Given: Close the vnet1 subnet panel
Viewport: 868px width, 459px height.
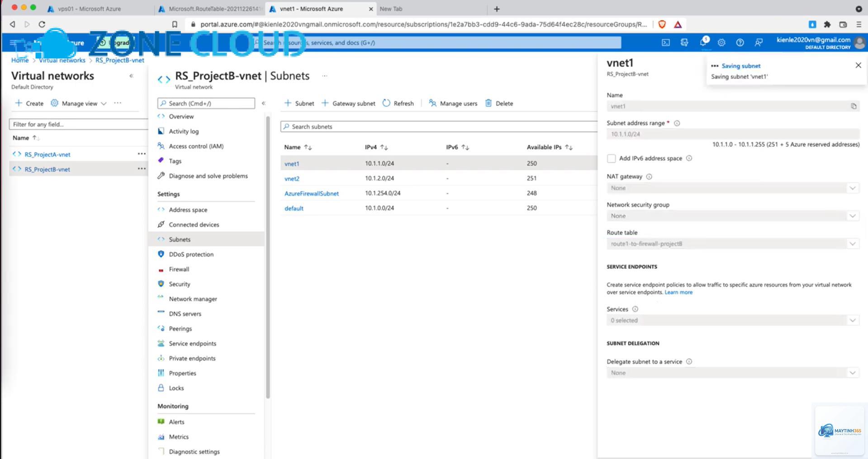Looking at the screenshot, I should point(858,66).
